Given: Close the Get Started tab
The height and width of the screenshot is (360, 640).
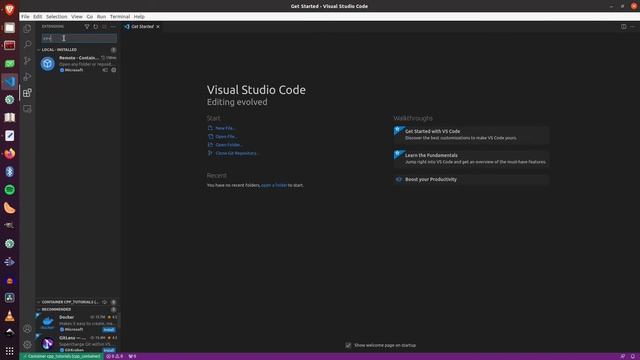Looking at the screenshot, I should [x=158, y=27].
